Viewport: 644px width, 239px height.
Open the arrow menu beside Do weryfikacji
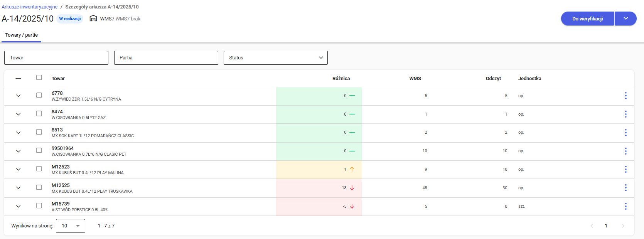(625, 19)
